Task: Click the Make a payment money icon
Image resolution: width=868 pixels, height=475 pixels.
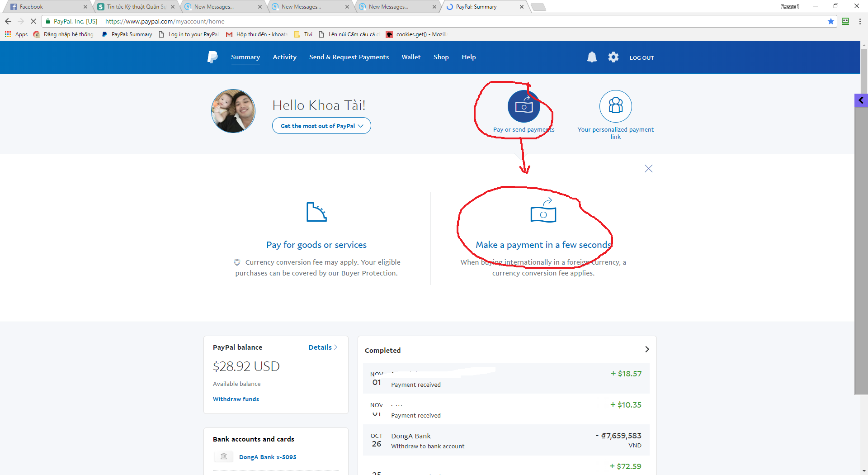Action: click(x=543, y=211)
